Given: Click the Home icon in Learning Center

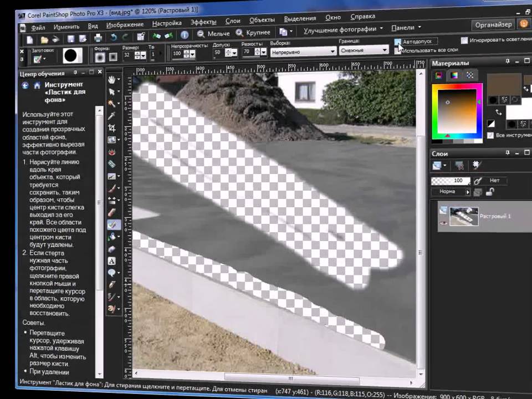Looking at the screenshot, I should (37, 85).
